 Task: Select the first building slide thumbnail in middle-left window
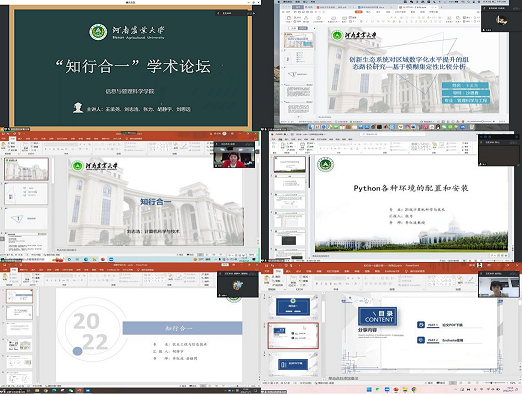(x=26, y=169)
